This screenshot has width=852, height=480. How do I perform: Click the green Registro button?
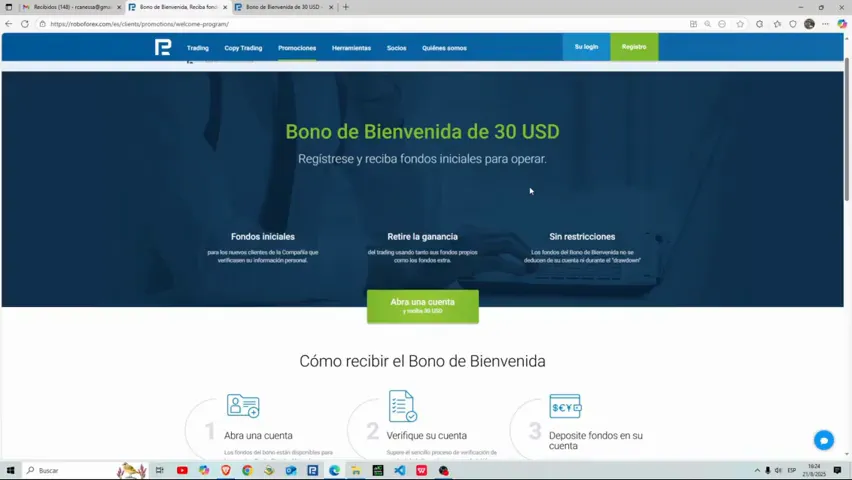(x=634, y=47)
